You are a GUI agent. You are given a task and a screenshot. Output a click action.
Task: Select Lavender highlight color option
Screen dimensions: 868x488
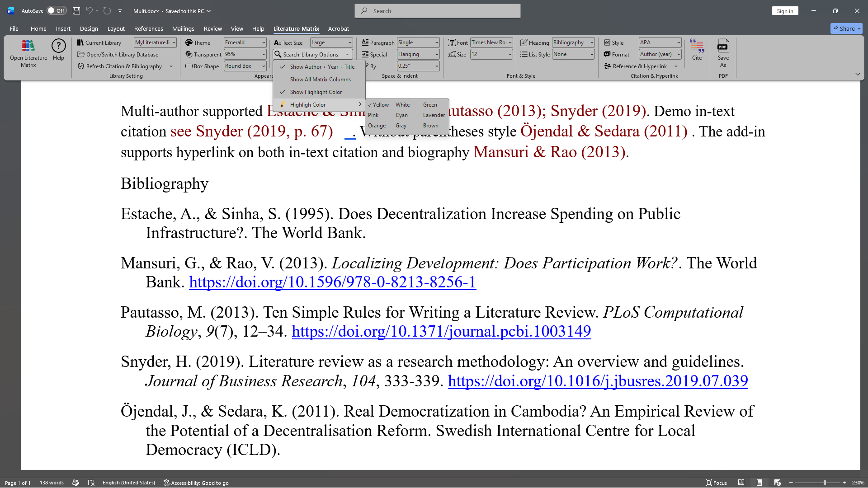434,115
